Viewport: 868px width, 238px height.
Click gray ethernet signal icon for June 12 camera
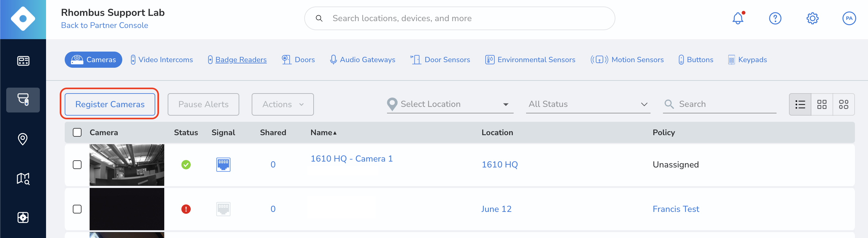[x=223, y=209]
